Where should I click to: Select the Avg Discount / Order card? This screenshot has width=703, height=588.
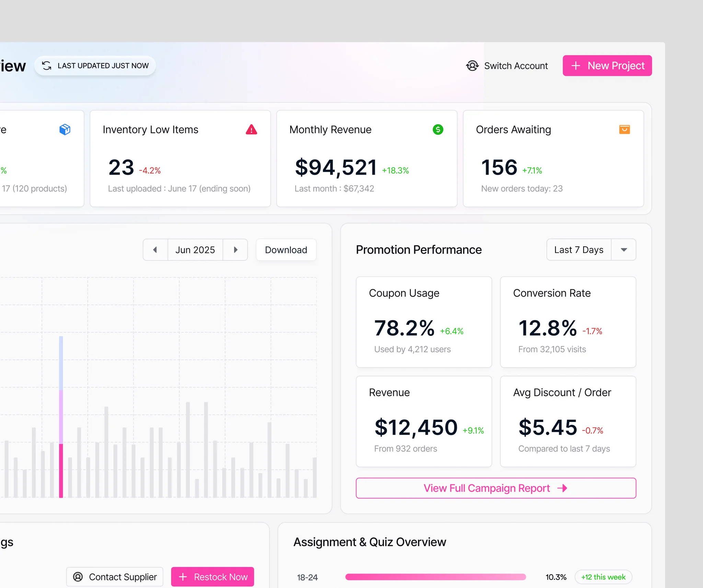[568, 421]
